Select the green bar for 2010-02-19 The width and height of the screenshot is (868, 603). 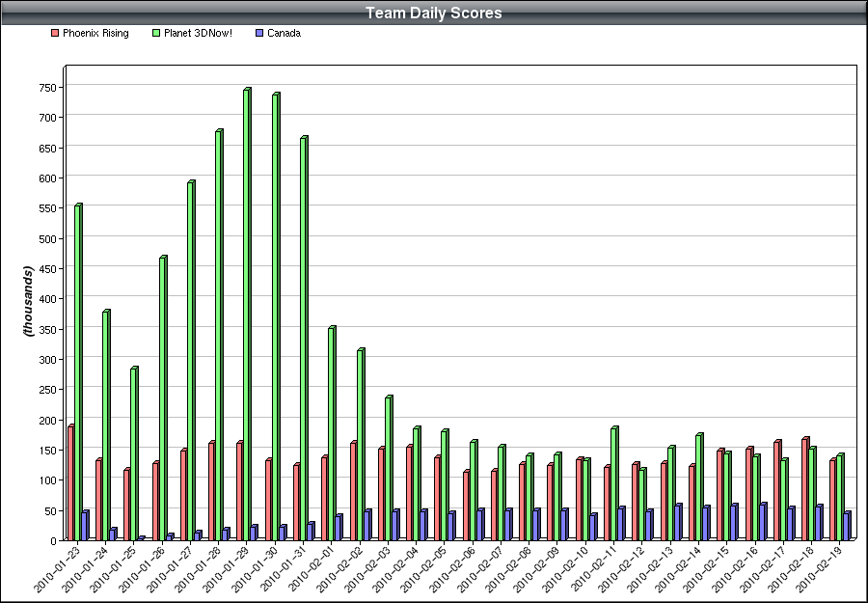(x=840, y=497)
